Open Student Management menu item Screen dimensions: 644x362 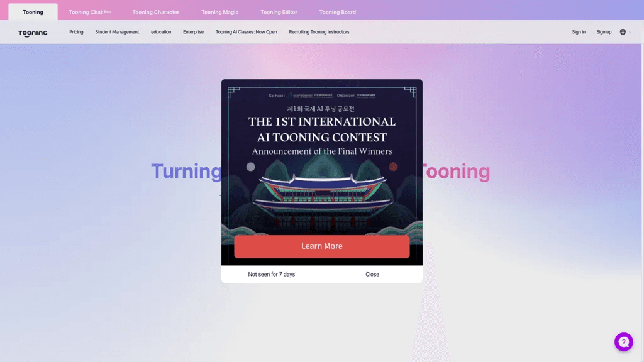[117, 32]
